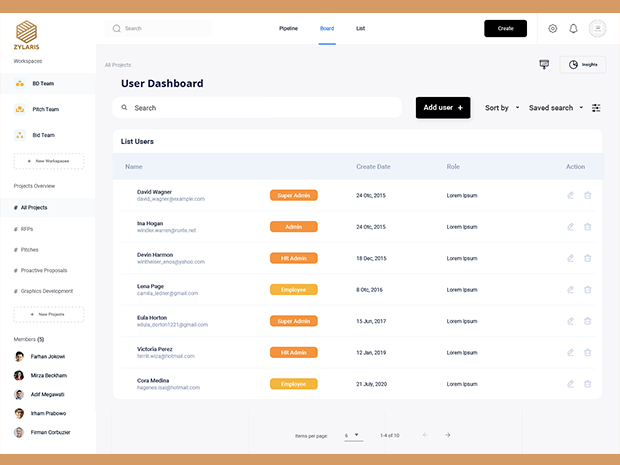The width and height of the screenshot is (620, 465).
Task: Switch to the List tab
Action: tap(360, 28)
